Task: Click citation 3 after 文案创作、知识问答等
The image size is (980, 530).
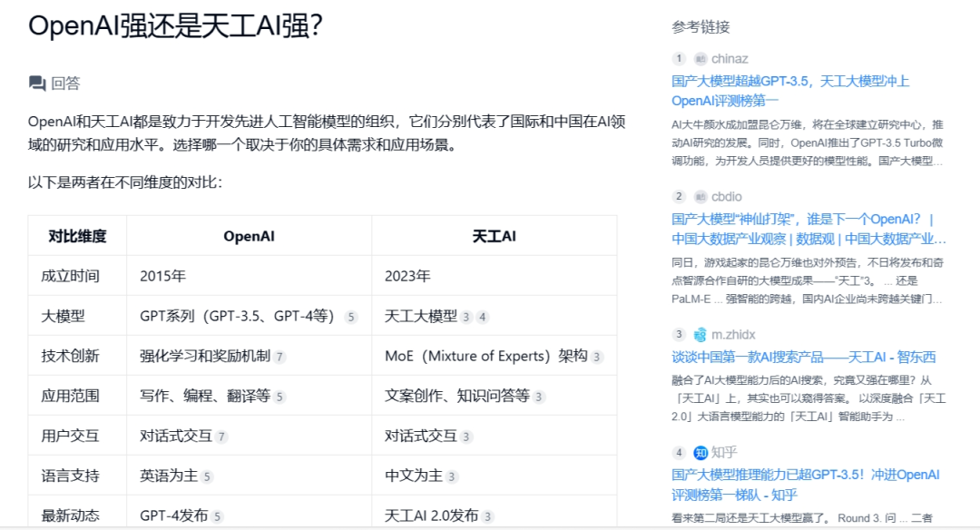Action: click(539, 397)
